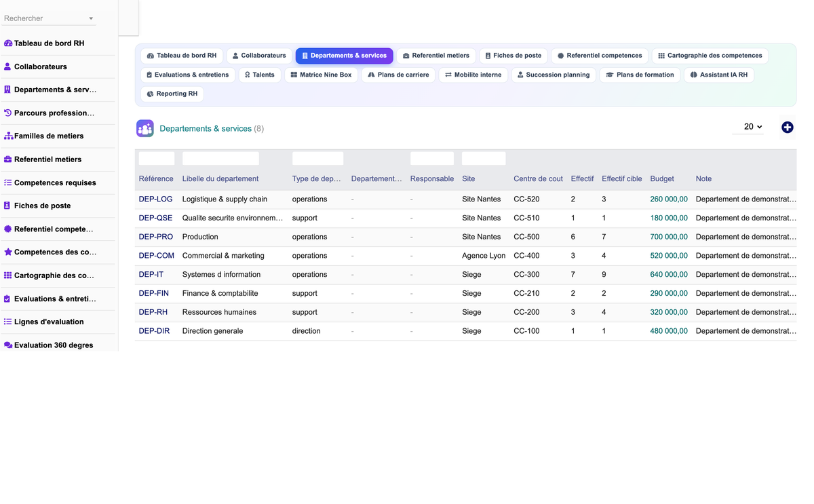814x504 pixels.
Task: Click the Cartographie des competences sidebar grid icon
Action: point(8,275)
